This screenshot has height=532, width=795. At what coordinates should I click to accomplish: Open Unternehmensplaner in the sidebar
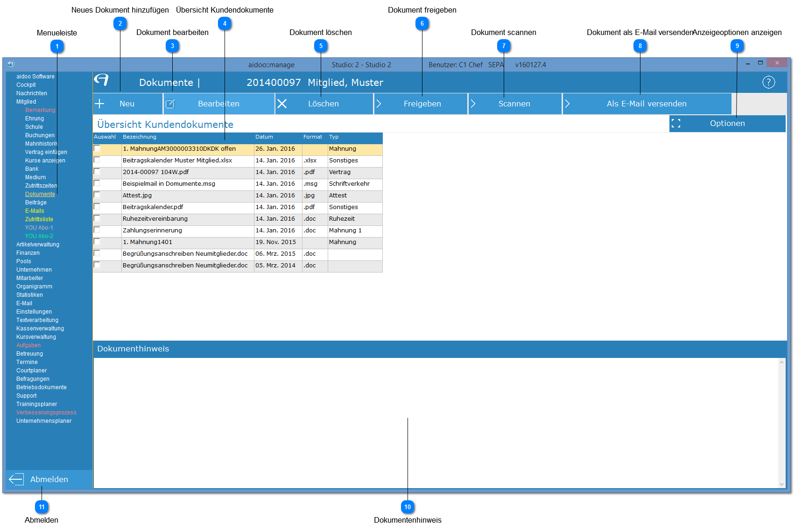[44, 421]
